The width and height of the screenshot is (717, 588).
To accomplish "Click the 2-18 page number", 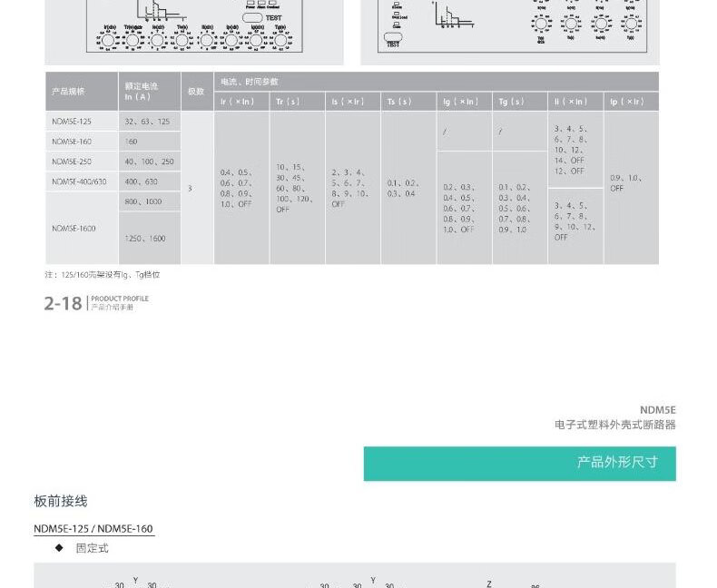I will (63, 303).
